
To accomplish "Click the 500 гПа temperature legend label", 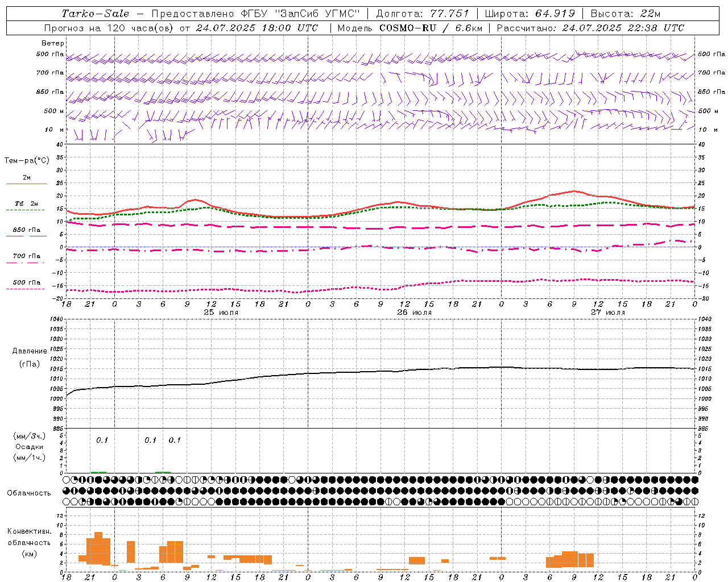I will [27, 282].
